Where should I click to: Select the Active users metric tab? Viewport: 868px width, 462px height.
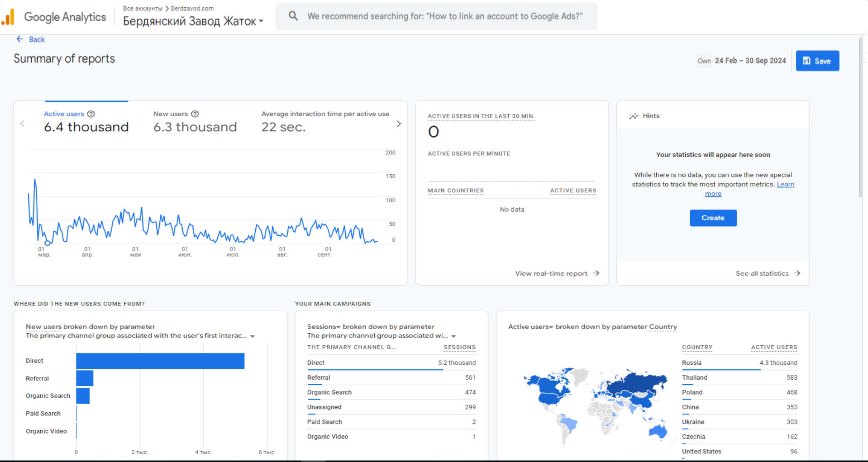[86, 122]
